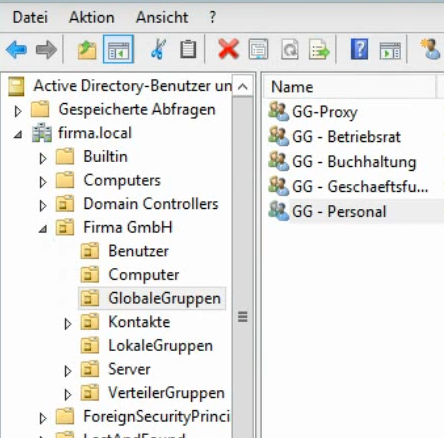Expand the Domain Controllers node
Screen dimensions: 444x438
pos(43,206)
